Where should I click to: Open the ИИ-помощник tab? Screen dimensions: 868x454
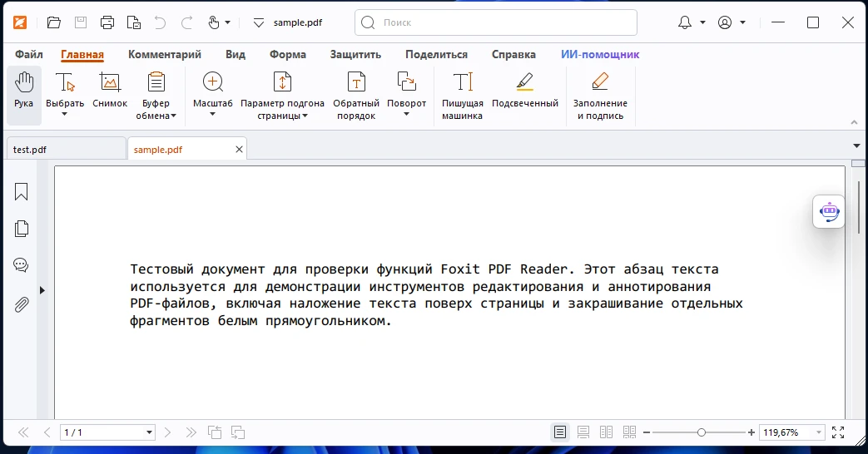pos(600,54)
